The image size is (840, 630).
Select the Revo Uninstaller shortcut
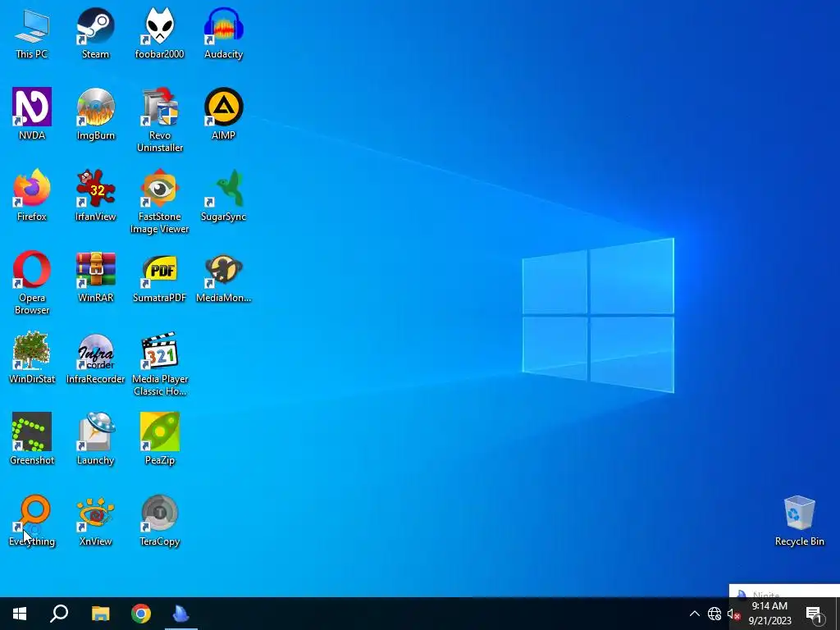point(160,120)
